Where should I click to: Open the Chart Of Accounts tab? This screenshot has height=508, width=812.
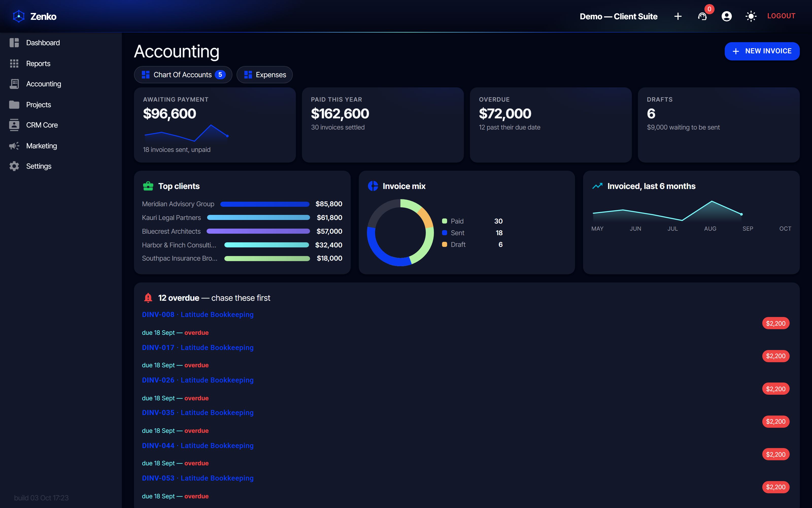point(183,75)
